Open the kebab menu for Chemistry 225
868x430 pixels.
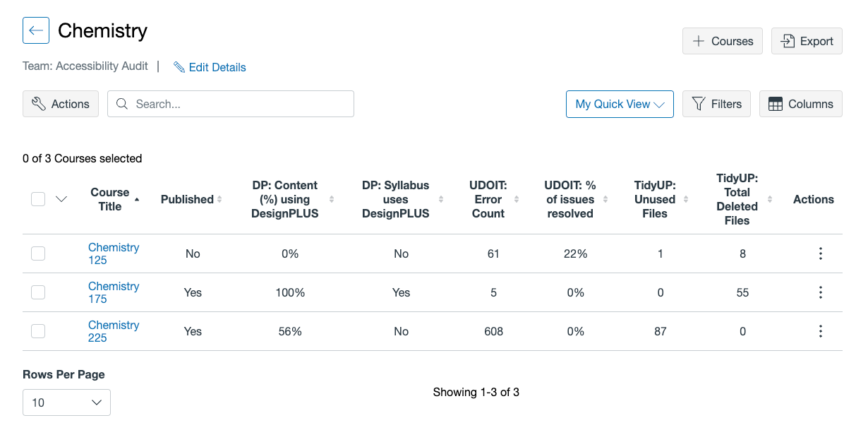pos(820,331)
